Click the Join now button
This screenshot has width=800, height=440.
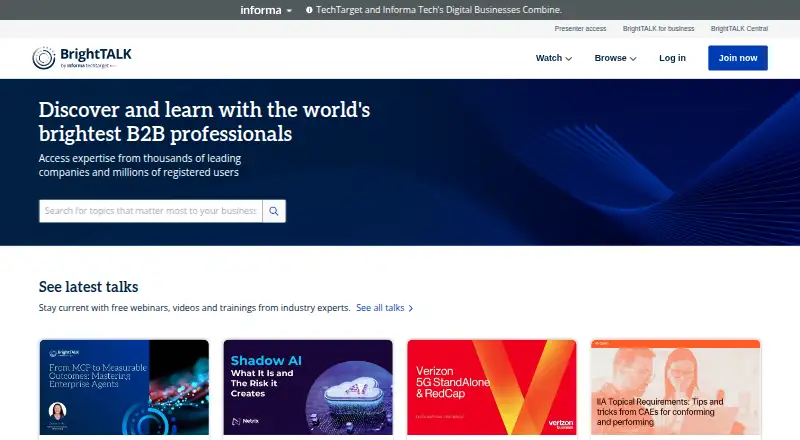tap(738, 58)
